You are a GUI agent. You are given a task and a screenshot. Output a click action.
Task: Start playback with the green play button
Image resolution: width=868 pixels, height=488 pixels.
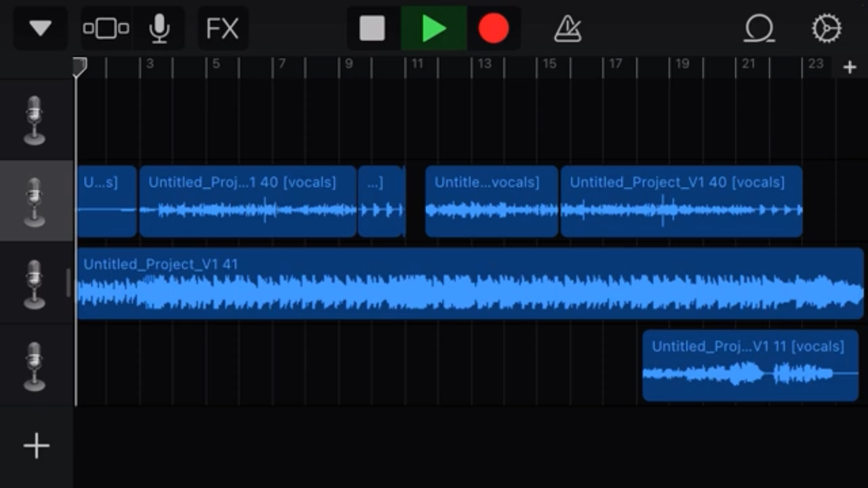(433, 29)
